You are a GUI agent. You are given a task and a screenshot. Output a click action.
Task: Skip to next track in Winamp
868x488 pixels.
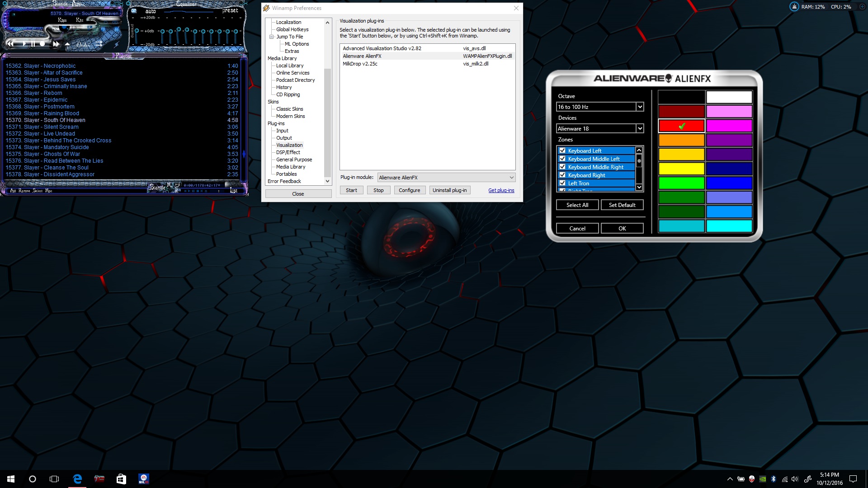point(56,44)
